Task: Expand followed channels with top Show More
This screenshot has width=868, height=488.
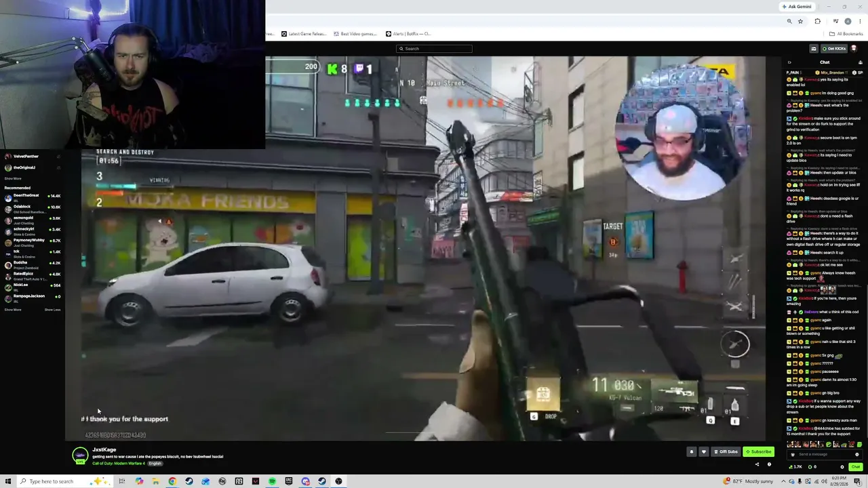Action: point(13,178)
